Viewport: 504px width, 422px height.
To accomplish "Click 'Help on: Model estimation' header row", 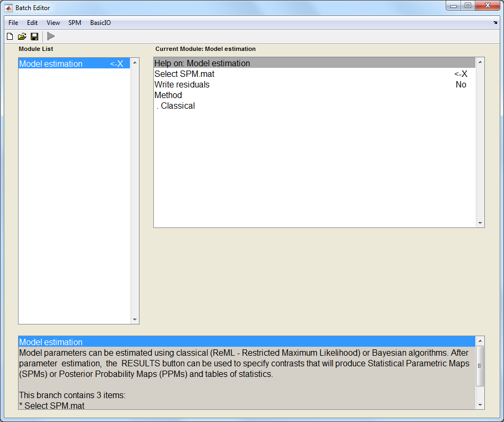I will (202, 64).
